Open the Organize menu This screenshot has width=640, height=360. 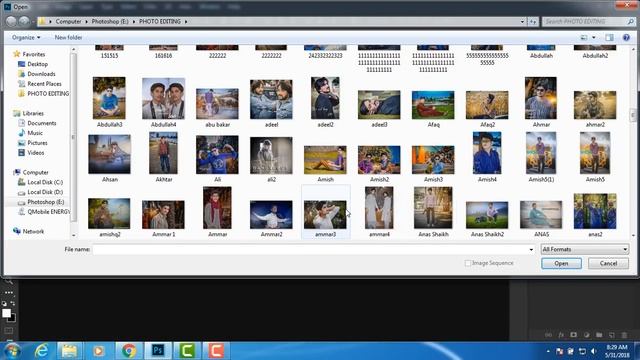[26, 38]
